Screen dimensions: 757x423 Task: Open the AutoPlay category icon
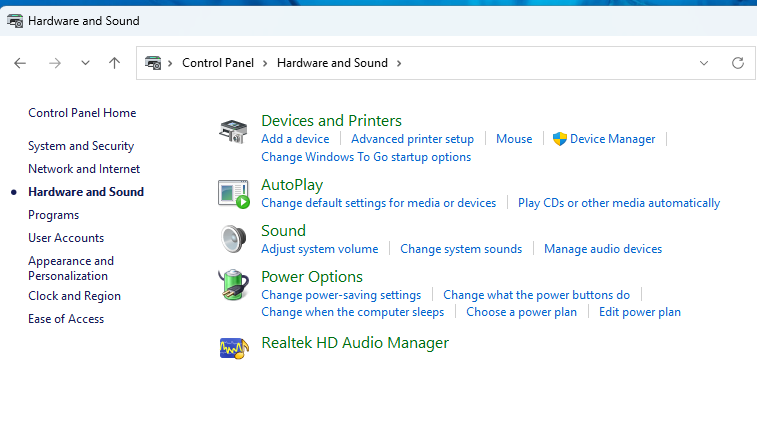tap(234, 193)
